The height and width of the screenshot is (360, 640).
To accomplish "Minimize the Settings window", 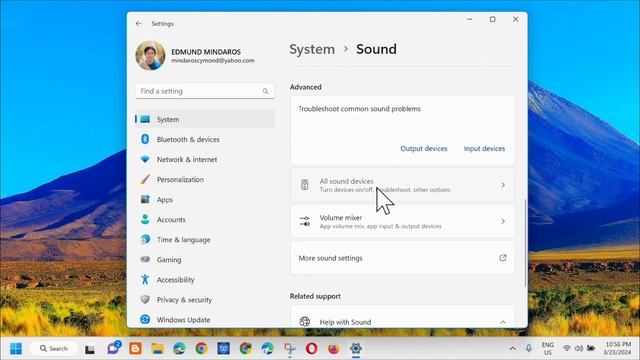I will point(469,19).
